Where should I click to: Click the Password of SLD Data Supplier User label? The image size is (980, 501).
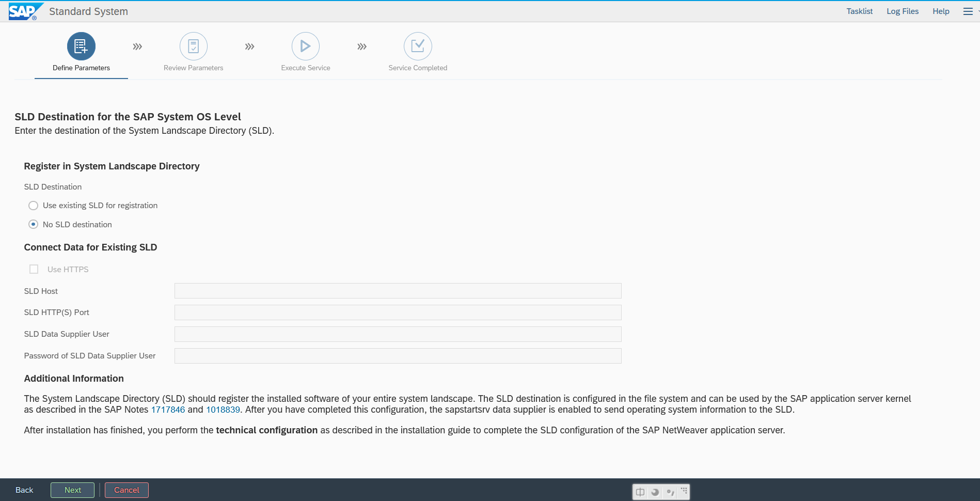pos(90,356)
